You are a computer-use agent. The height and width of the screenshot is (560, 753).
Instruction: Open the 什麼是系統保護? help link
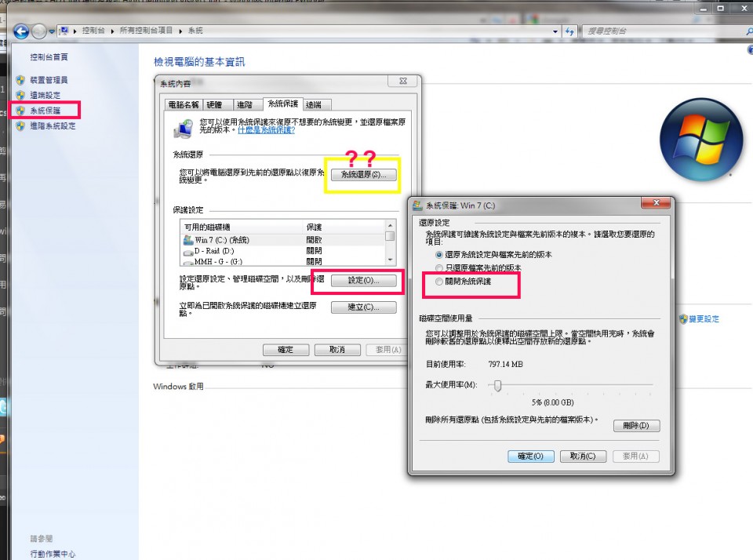(266, 130)
